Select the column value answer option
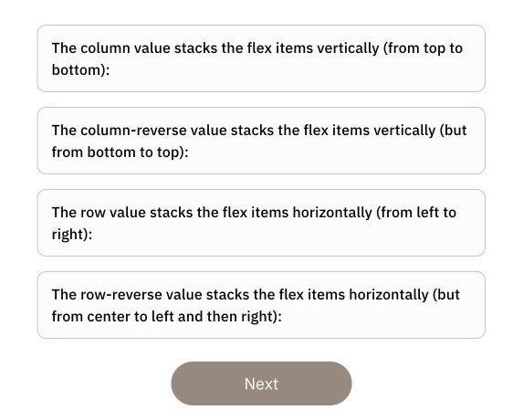The image size is (513, 420). pyautogui.click(x=261, y=58)
